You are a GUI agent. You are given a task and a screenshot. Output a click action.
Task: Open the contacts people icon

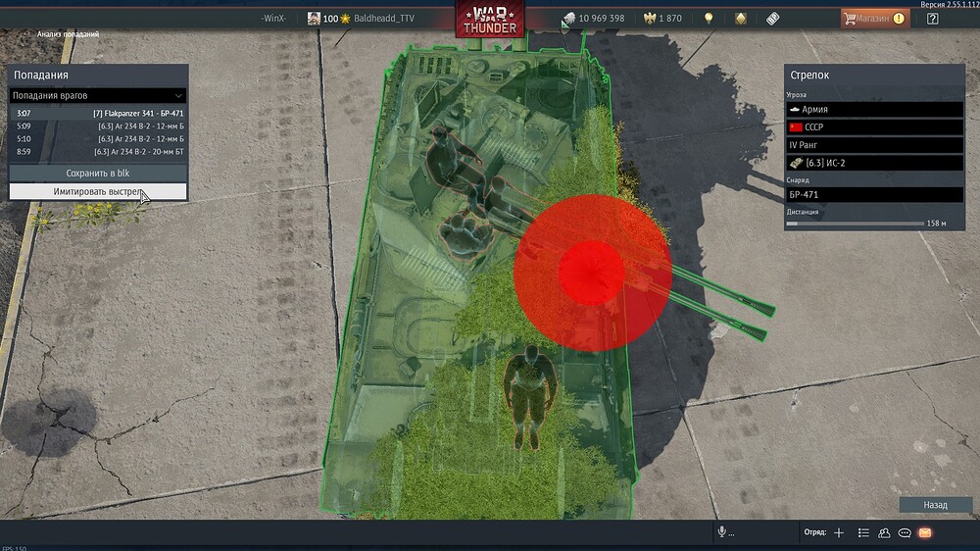coord(884,532)
